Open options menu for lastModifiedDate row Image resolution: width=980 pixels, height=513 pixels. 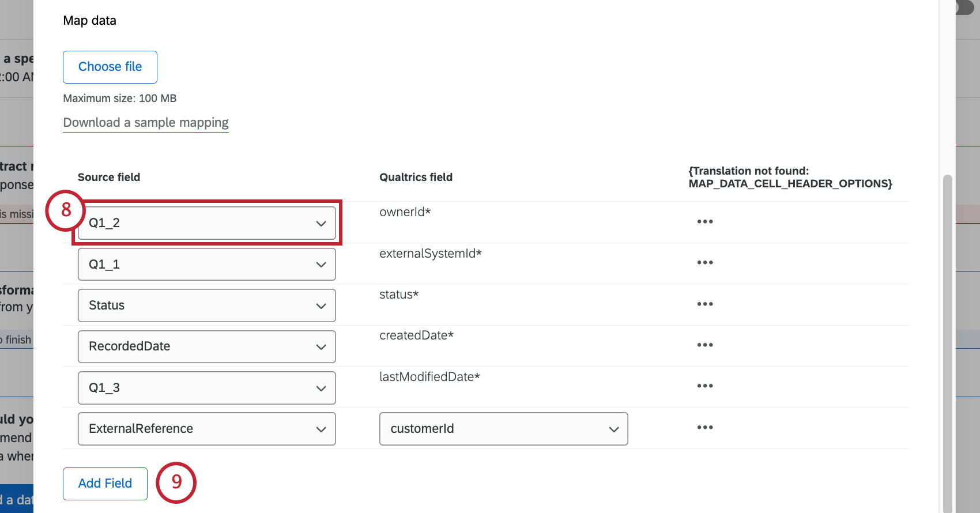[x=704, y=386]
